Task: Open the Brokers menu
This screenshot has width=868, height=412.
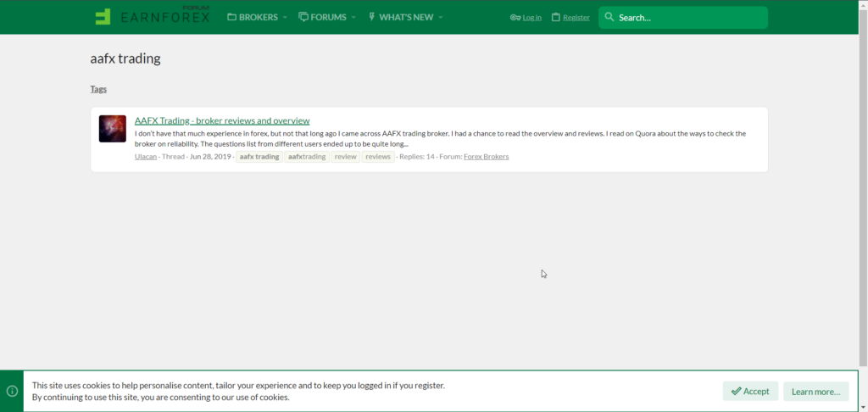Action: (253, 17)
